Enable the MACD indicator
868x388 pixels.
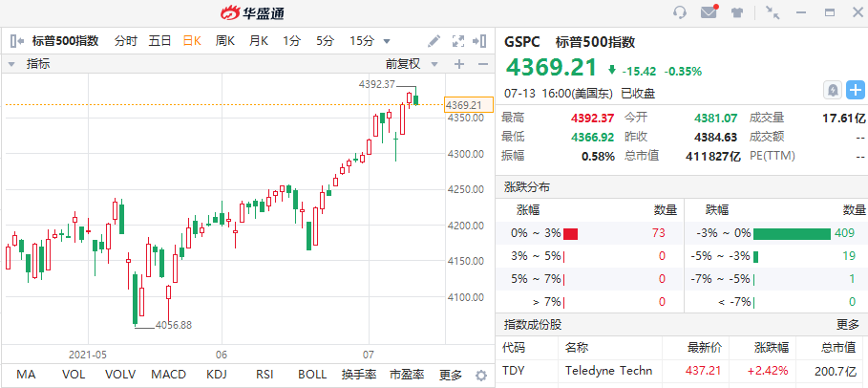pyautogui.click(x=169, y=375)
